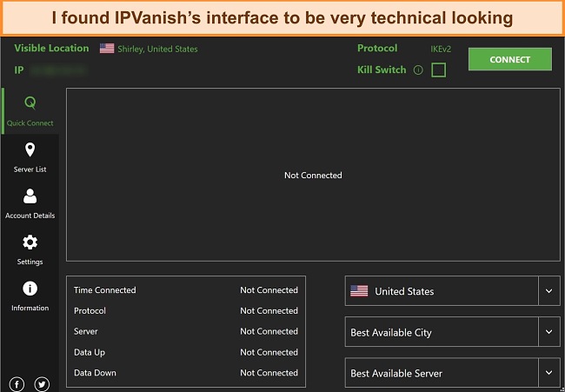Open Account Details via the person icon
Viewport: 565px width, 392px height.
click(x=30, y=196)
